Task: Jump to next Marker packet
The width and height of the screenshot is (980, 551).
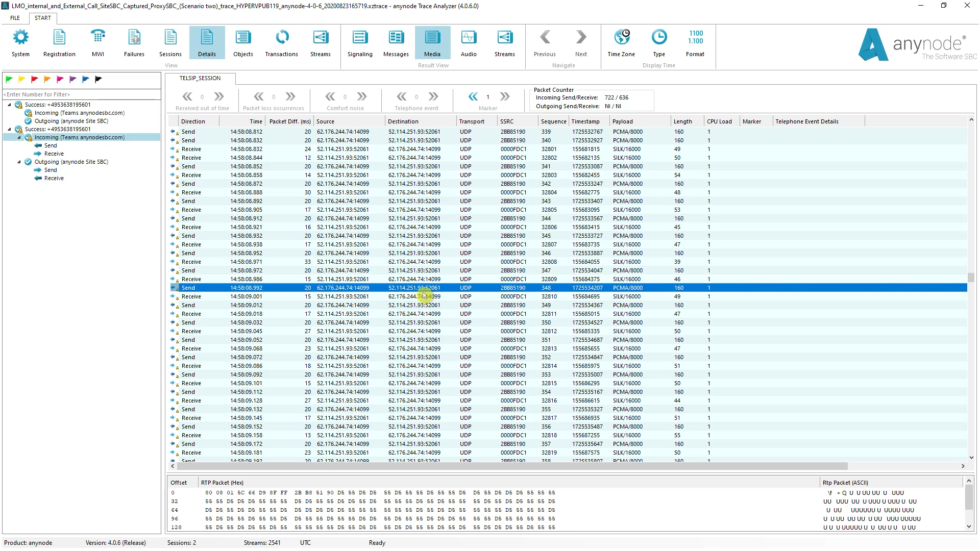Action: tap(505, 96)
